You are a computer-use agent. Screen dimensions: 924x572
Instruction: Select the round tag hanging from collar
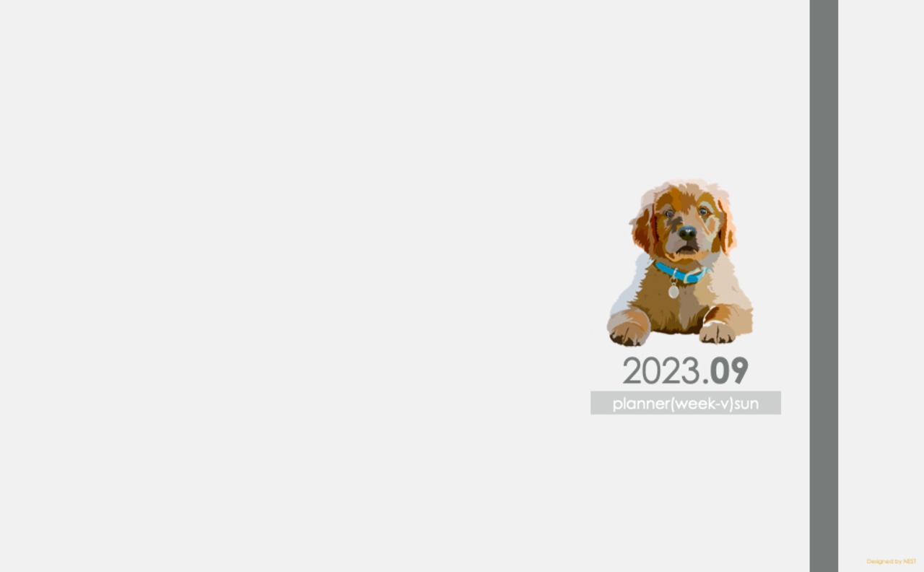coord(674,291)
